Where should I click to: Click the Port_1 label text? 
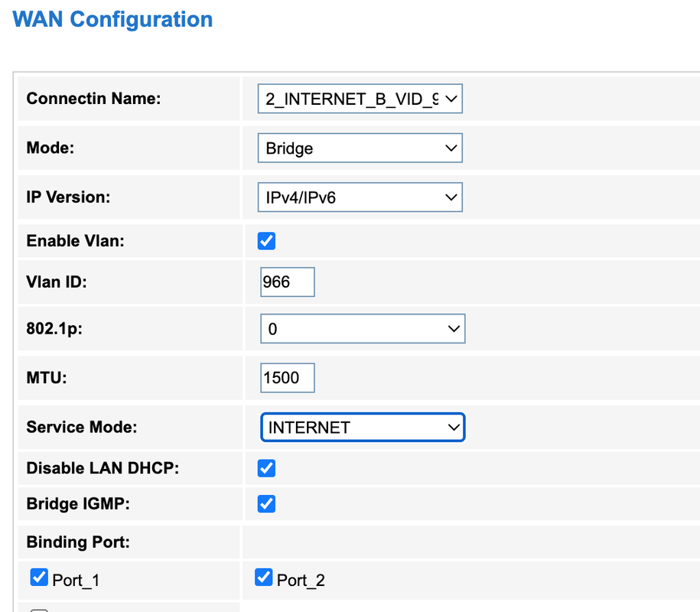[76, 581]
